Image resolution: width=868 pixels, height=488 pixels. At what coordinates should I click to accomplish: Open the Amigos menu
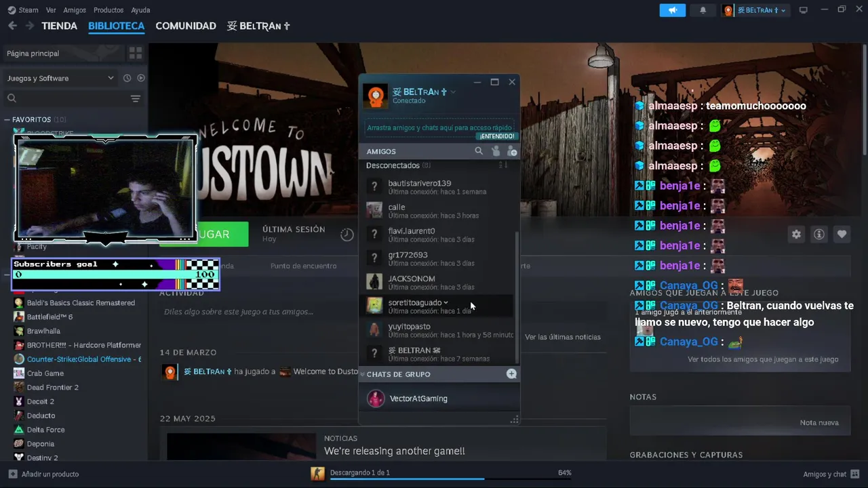tap(75, 10)
